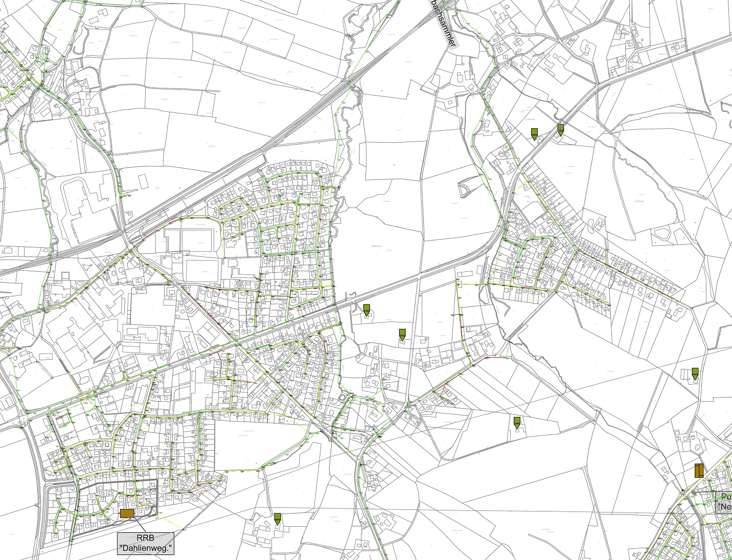Select the "RRB Dahlienweg." label box
732x560 pixels.
pyautogui.click(x=146, y=544)
